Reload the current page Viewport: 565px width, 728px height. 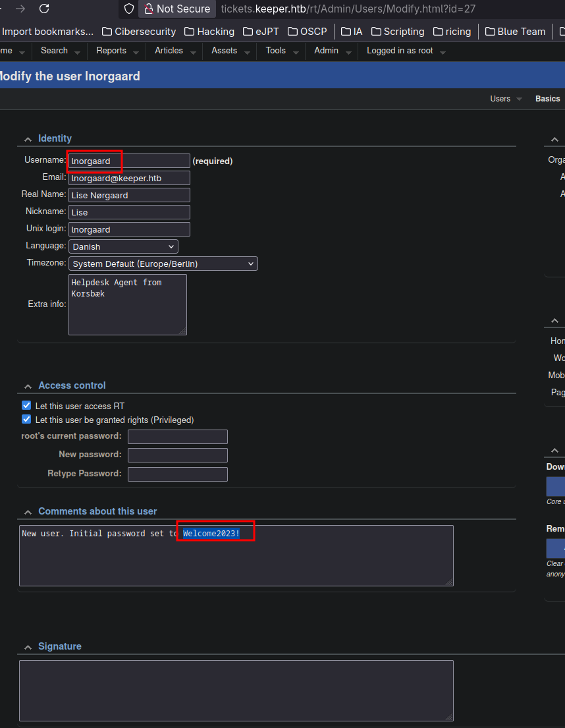point(44,9)
